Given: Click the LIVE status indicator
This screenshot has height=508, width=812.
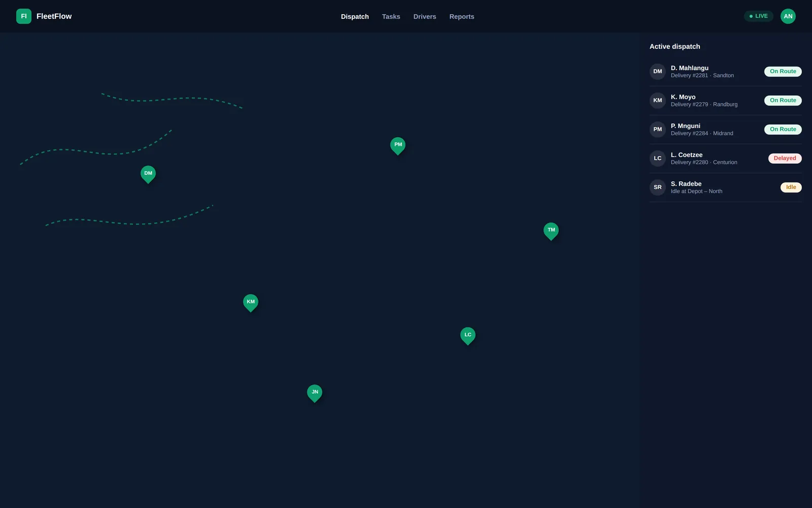Looking at the screenshot, I should pos(759,16).
